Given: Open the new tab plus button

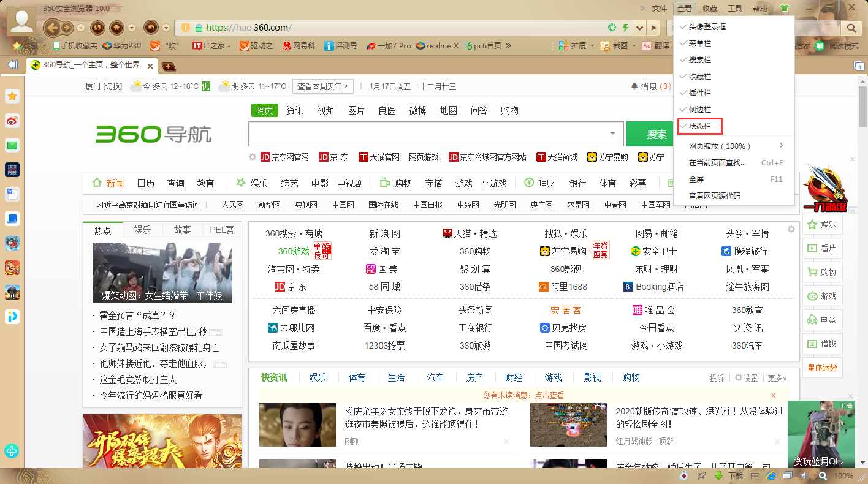Looking at the screenshot, I should (169, 66).
